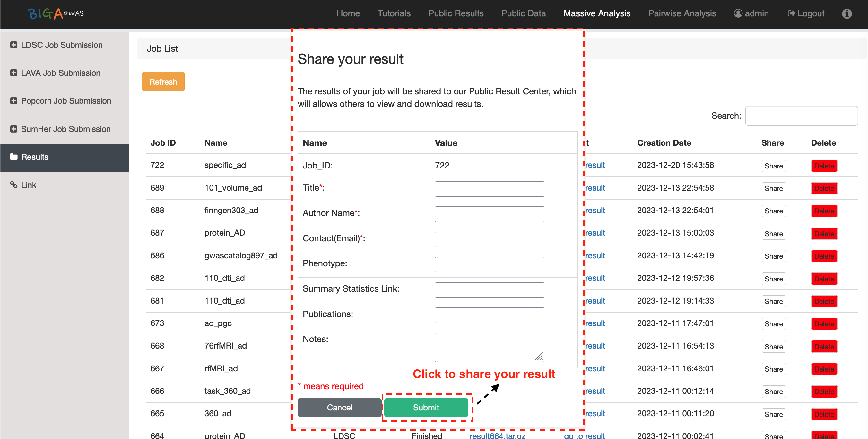Click the info icon in navbar
Image resolution: width=868 pixels, height=439 pixels.
(846, 13)
